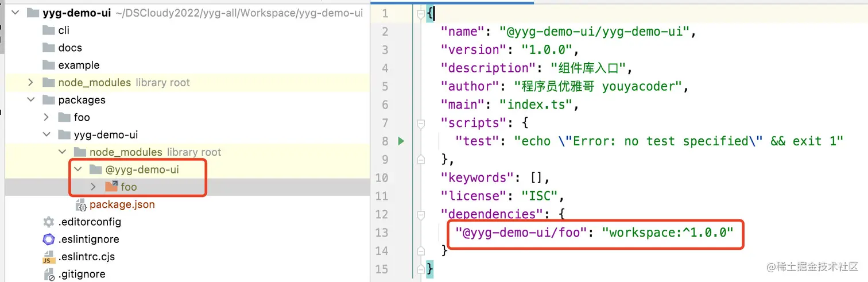This screenshot has width=868, height=282.
Task: Click the "keywords" key on line 10
Action: click(479, 177)
